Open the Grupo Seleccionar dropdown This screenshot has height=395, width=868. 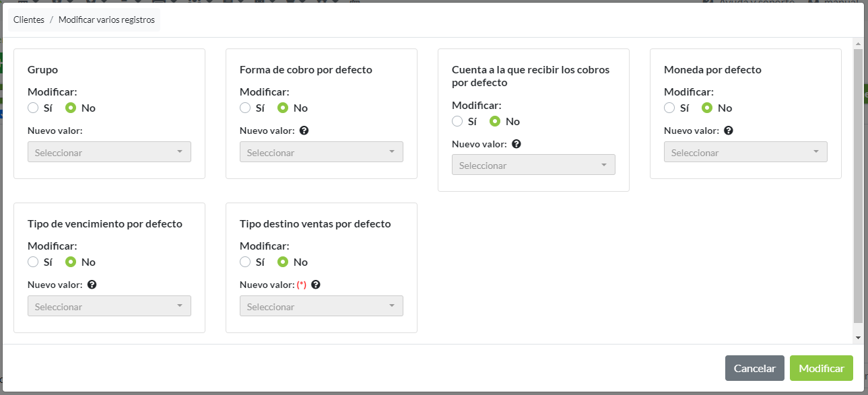(x=109, y=152)
